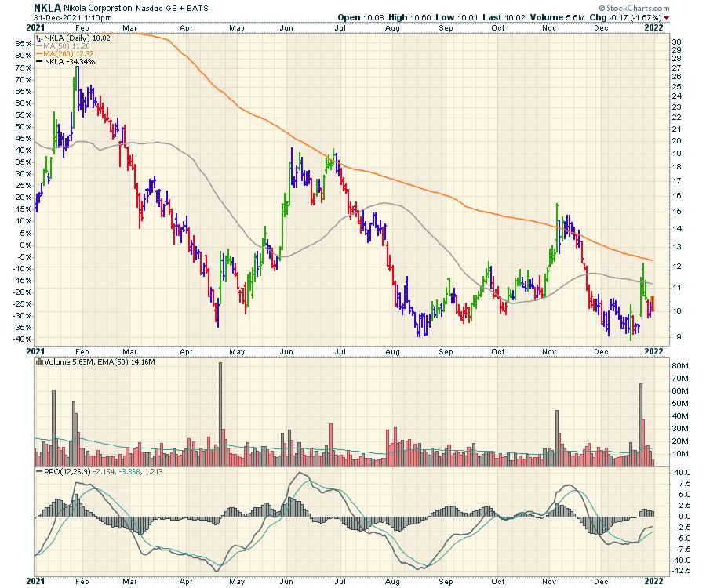Click the orange MA(200) legend color swatch

point(41,53)
